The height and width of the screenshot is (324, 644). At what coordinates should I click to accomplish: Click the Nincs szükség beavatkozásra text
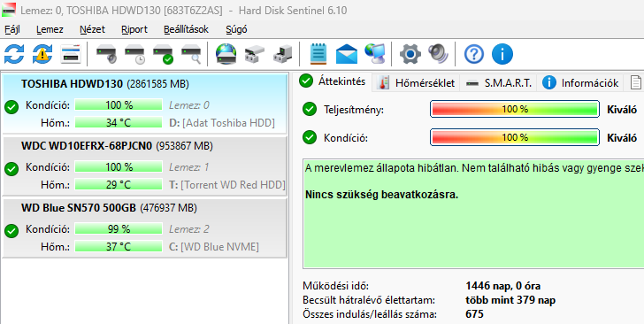pos(381,195)
